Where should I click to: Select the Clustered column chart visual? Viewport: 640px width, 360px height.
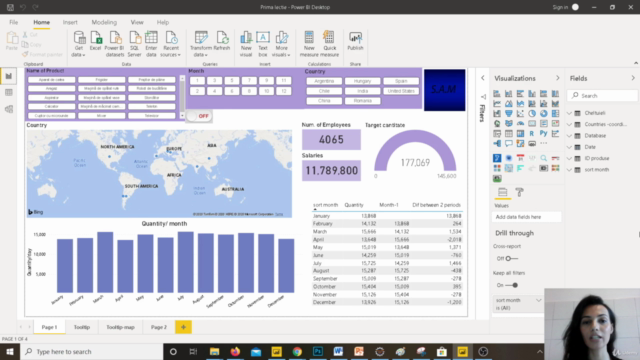tap(532, 94)
